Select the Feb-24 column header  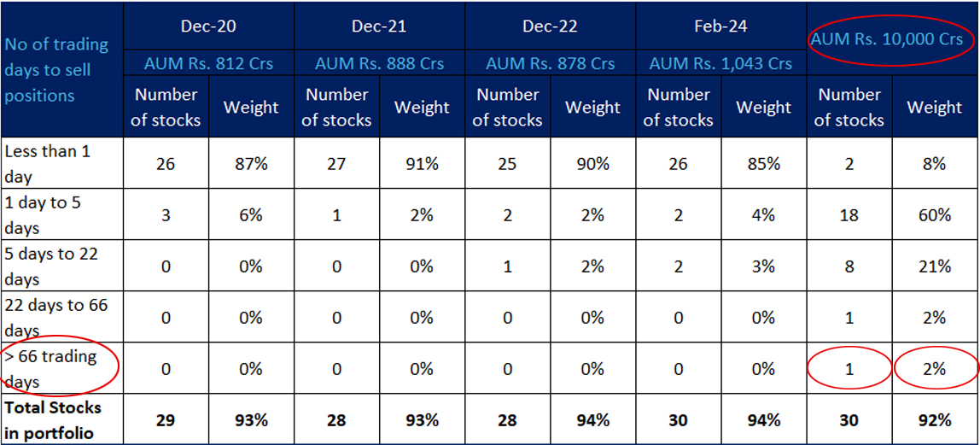720,26
